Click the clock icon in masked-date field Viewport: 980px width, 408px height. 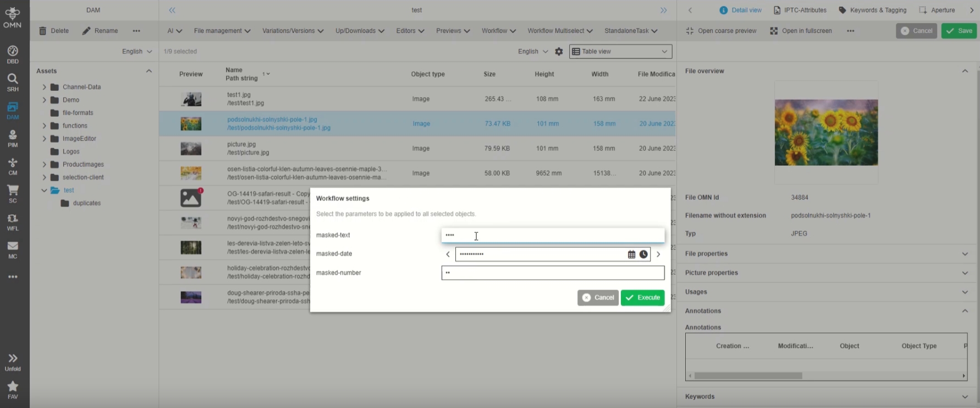coord(643,254)
